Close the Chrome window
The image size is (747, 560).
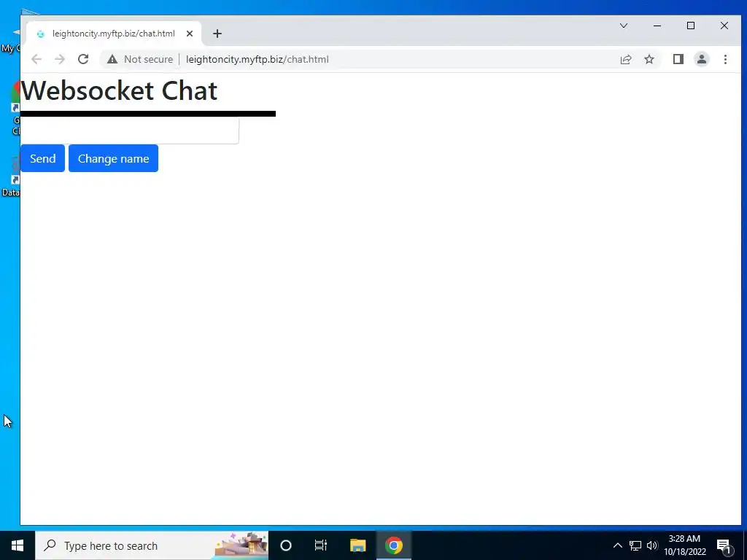tap(724, 26)
